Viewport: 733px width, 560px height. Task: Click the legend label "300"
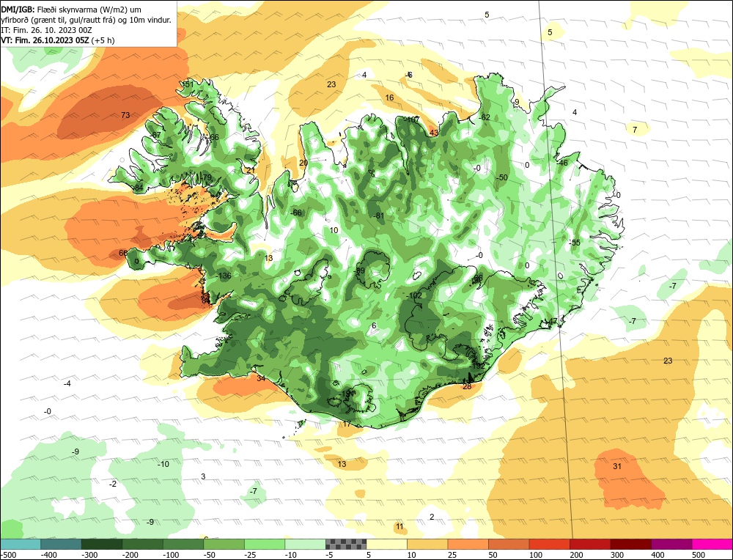pos(617,555)
